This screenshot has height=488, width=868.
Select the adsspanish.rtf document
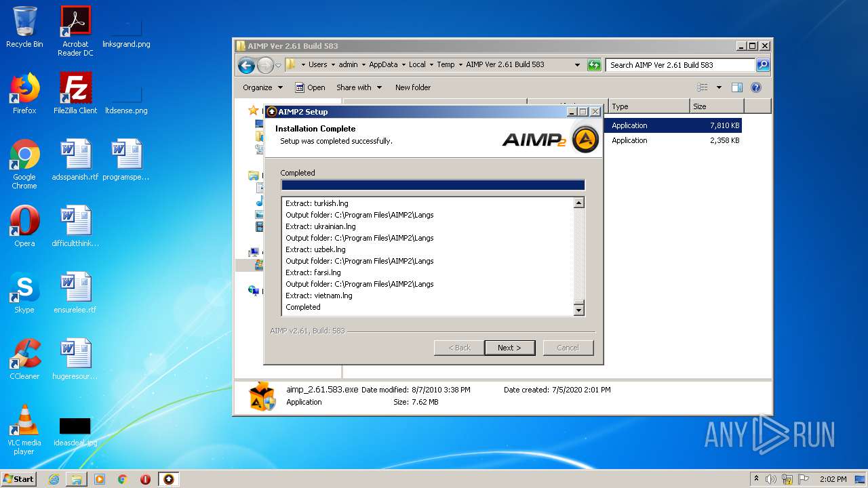point(75,160)
